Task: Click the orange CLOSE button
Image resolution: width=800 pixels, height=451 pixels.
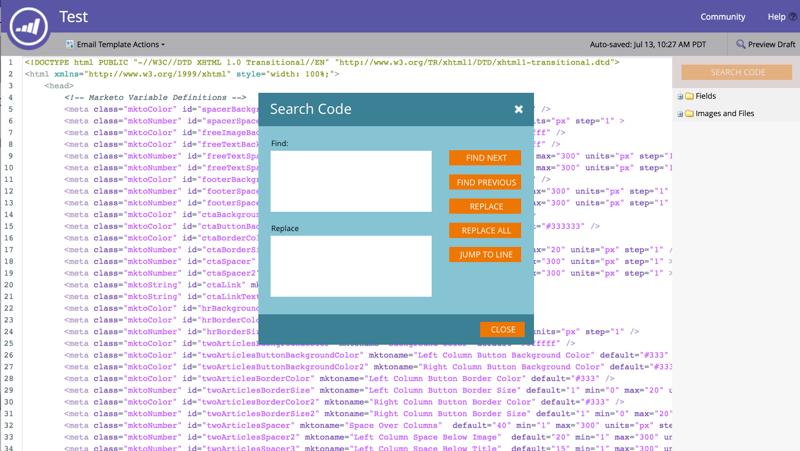Action: tap(503, 330)
